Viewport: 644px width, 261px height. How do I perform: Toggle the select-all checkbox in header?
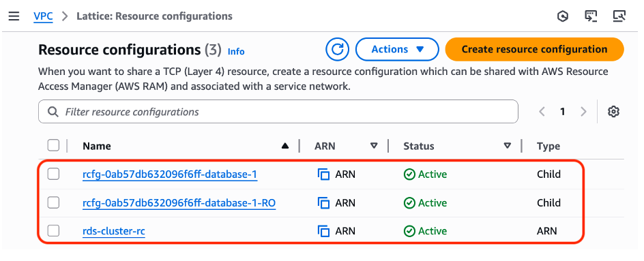pyautogui.click(x=53, y=145)
